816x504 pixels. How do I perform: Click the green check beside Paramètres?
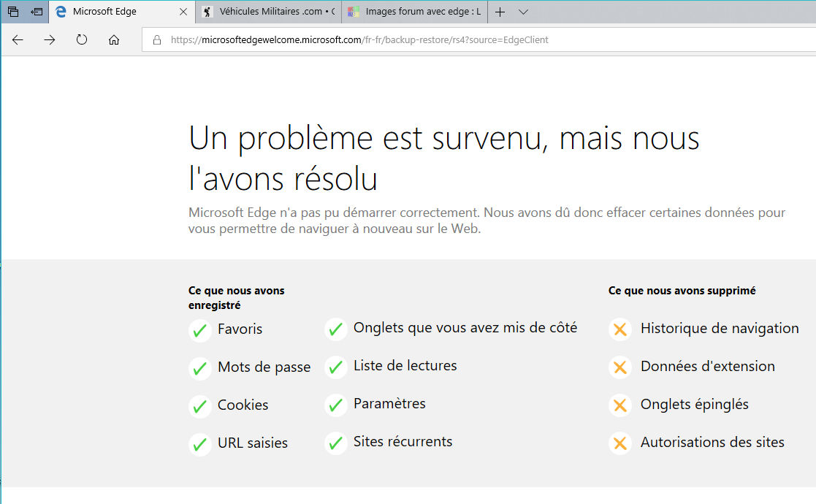pos(335,405)
